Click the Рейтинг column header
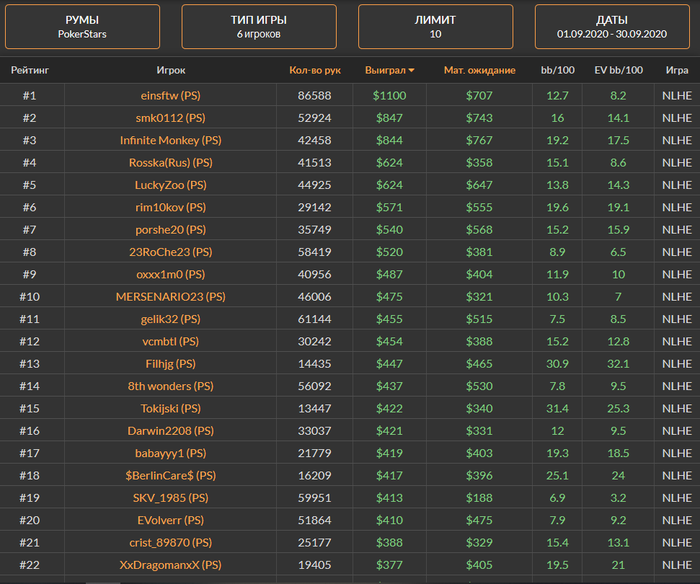Image resolution: width=700 pixels, height=584 pixels. tap(30, 70)
